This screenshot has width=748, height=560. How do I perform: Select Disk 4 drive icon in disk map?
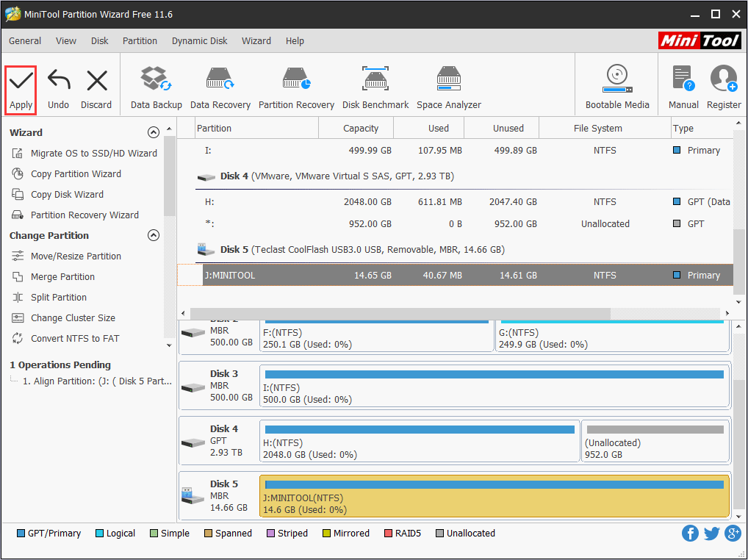click(193, 442)
